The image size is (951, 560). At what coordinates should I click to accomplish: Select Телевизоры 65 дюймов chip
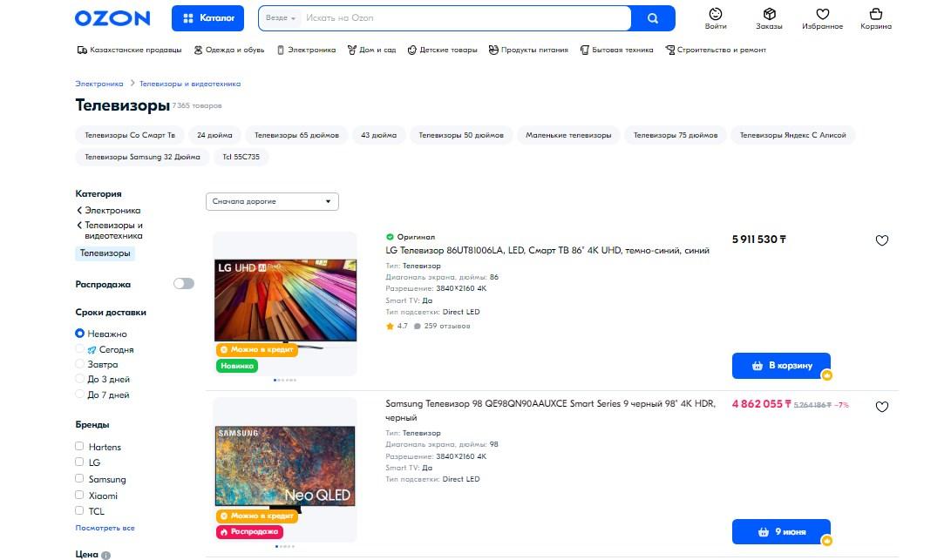[296, 135]
